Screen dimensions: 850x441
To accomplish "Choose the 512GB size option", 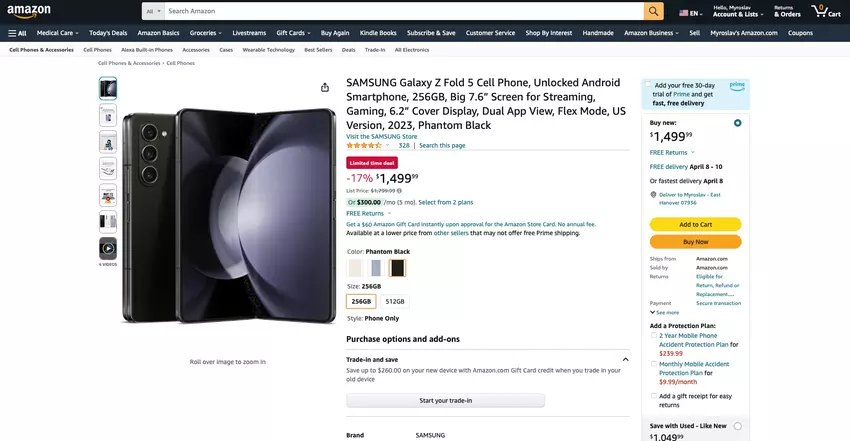I will pos(395,301).
